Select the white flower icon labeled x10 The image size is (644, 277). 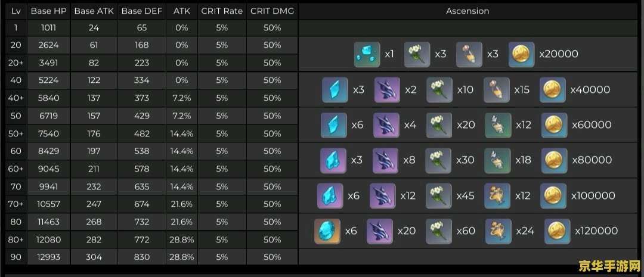(x=439, y=90)
